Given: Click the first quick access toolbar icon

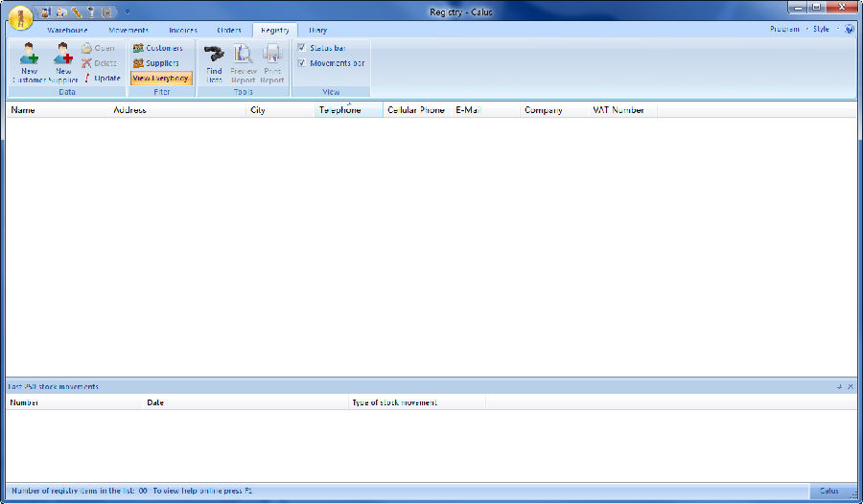Looking at the screenshot, I should tap(46, 12).
